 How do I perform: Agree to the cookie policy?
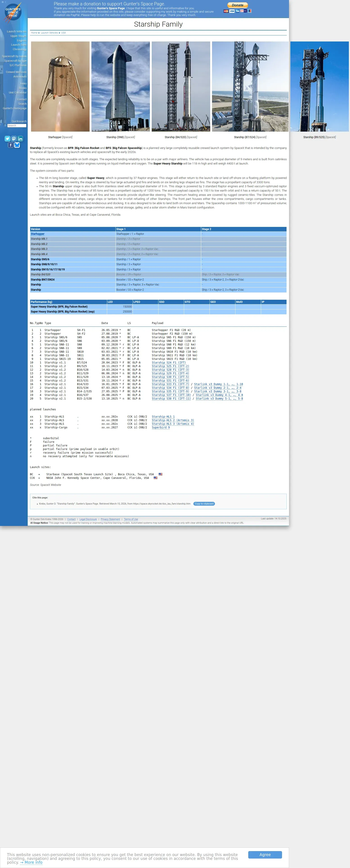265,854
